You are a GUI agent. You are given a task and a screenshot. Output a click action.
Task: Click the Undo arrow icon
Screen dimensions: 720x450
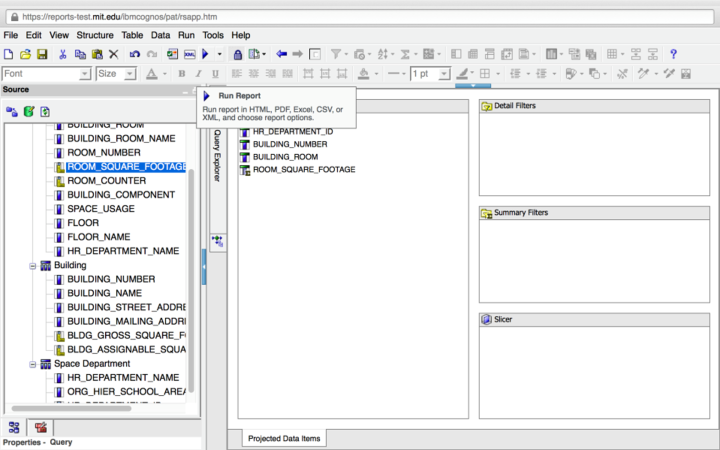(x=135, y=54)
